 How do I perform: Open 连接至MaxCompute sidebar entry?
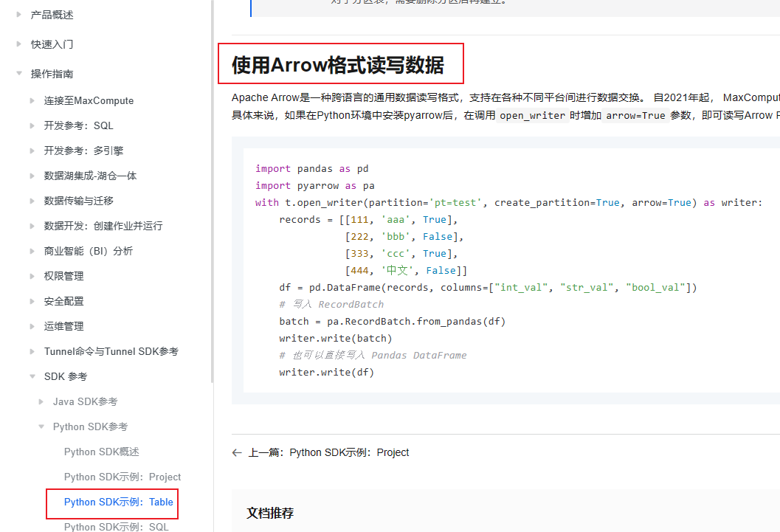coord(89,100)
